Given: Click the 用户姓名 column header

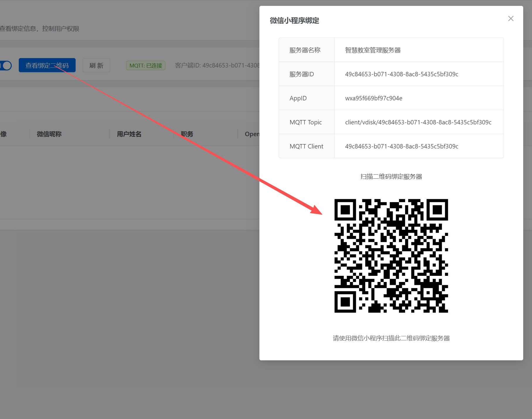Looking at the screenshot, I should click(x=129, y=134).
